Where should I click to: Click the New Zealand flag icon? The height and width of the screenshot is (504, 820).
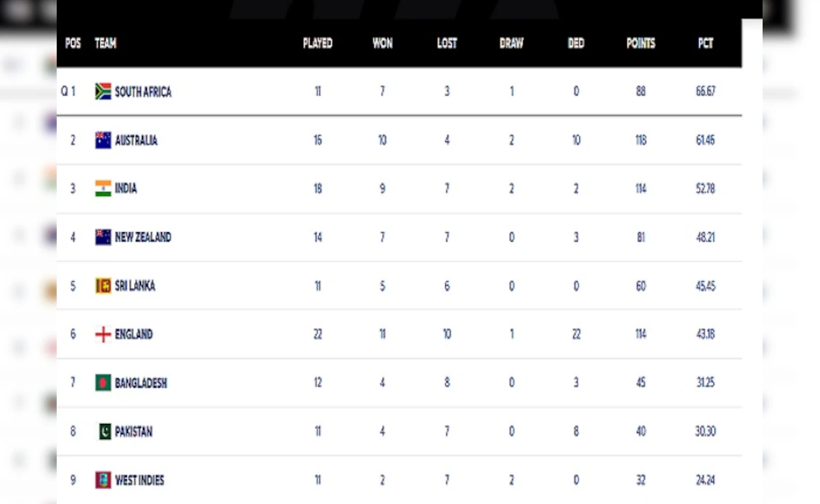click(103, 237)
